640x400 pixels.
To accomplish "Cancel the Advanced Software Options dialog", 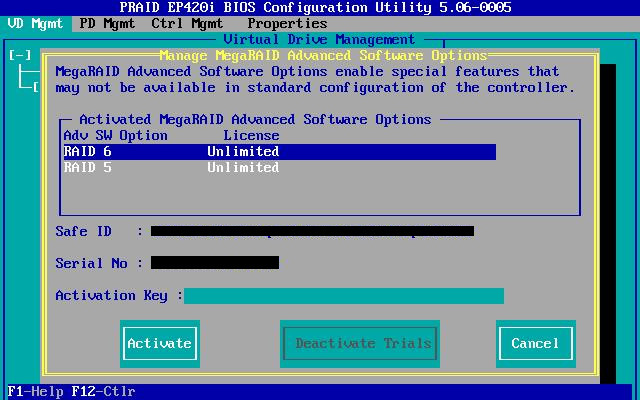I will click(x=536, y=343).
